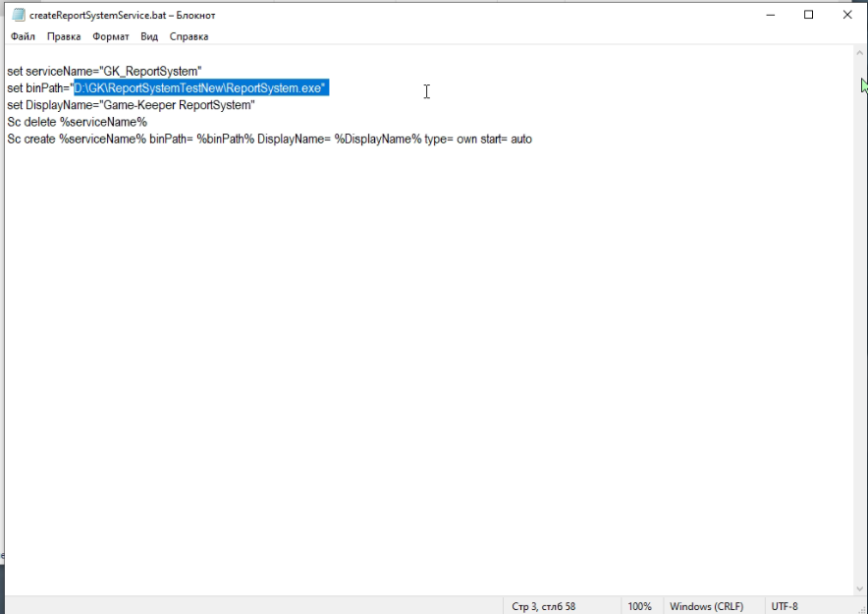The height and width of the screenshot is (614, 868).
Task: Open the Правка menu
Action: click(64, 36)
